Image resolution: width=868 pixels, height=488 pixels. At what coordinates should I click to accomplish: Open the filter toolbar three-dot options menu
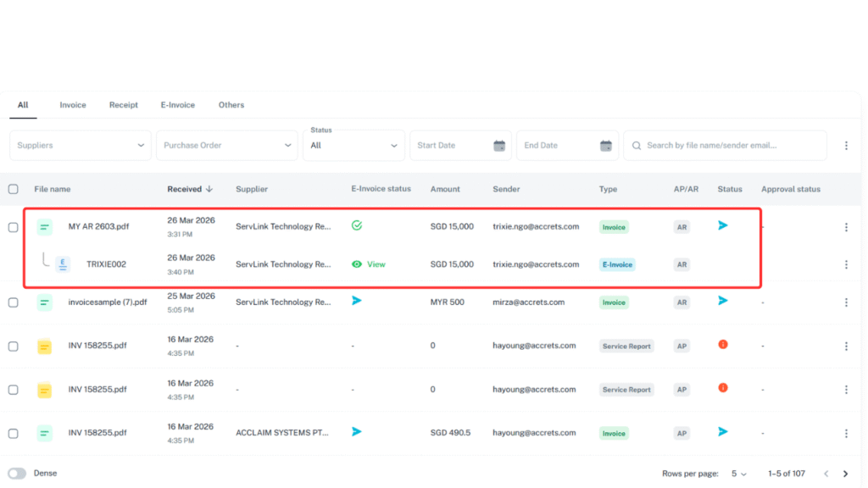(845, 146)
